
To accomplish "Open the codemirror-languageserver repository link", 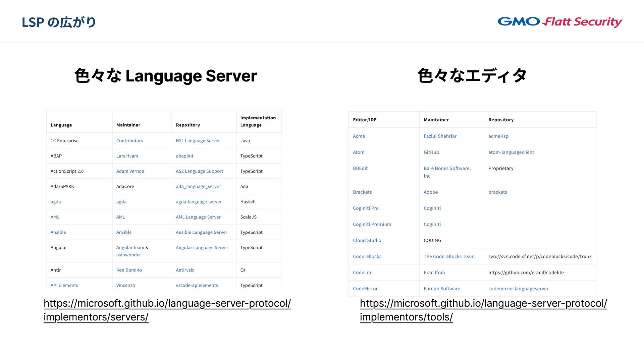I will pyautogui.click(x=518, y=289).
